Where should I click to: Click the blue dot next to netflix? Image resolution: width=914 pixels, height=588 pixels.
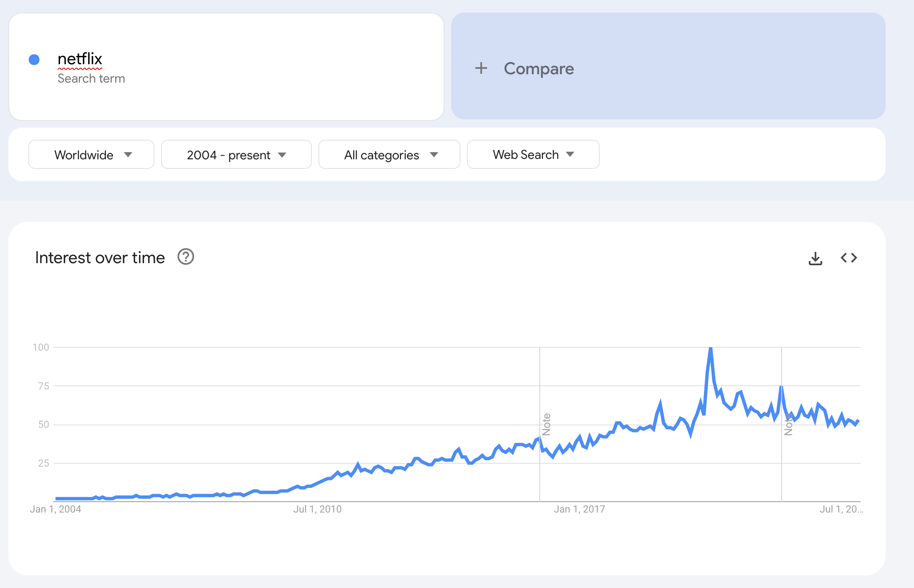(34, 60)
